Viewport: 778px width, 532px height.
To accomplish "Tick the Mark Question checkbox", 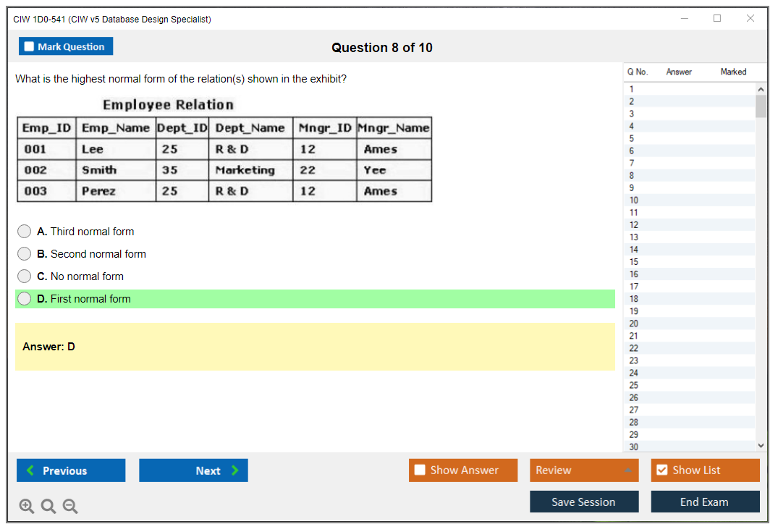I will point(30,47).
